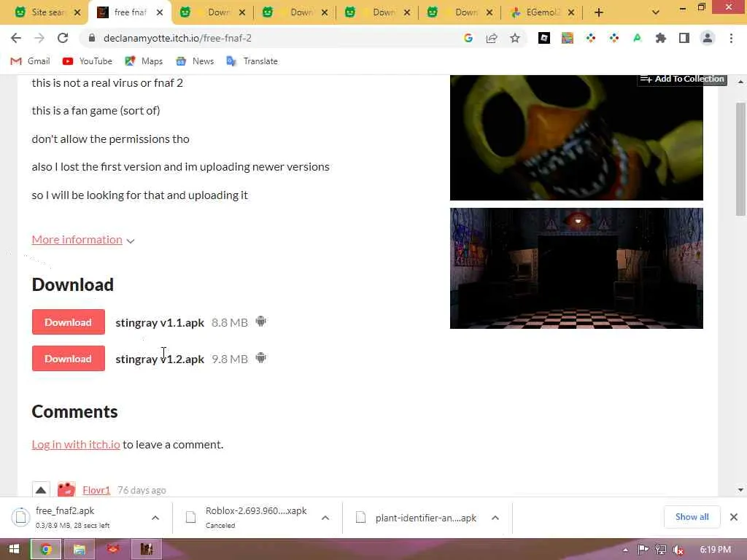
Task: Click Log in with itch.io link
Action: pyautogui.click(x=76, y=444)
